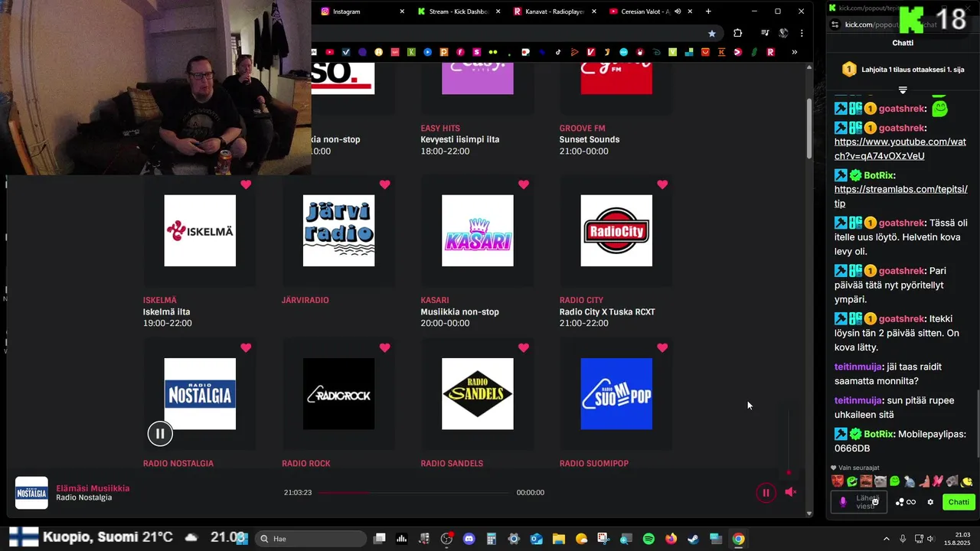The image size is (980, 551).
Task: Switch to Kanavat - Radioplayer tab
Action: [554, 11]
